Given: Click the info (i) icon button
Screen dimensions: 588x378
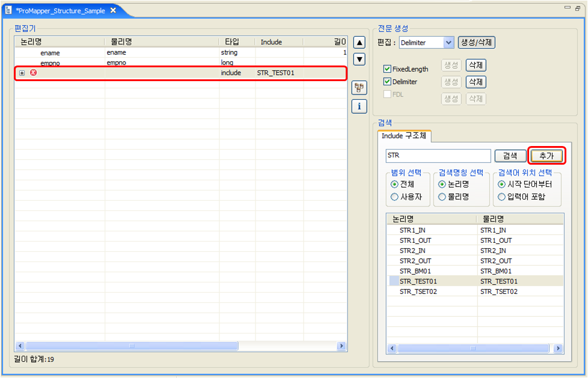Looking at the screenshot, I should pos(358,106).
